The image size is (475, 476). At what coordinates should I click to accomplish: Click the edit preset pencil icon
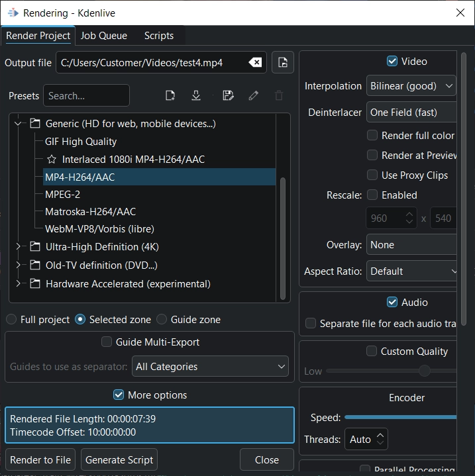click(253, 95)
